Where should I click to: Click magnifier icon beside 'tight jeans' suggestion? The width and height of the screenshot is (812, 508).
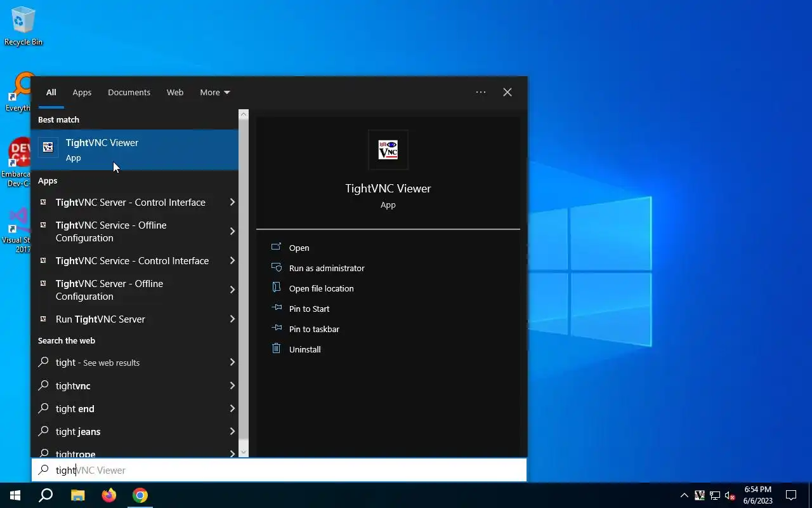[43, 431]
